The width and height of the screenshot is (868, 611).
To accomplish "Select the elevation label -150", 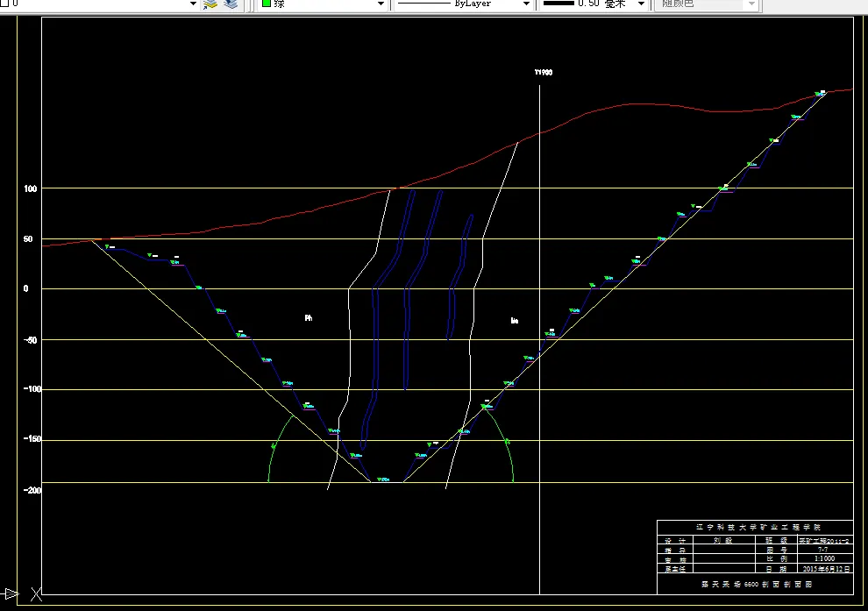I will 32,439.
